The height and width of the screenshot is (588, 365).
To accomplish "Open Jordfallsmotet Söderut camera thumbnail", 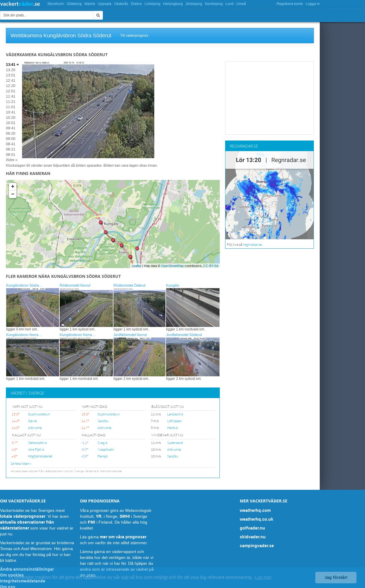I will (193, 357).
